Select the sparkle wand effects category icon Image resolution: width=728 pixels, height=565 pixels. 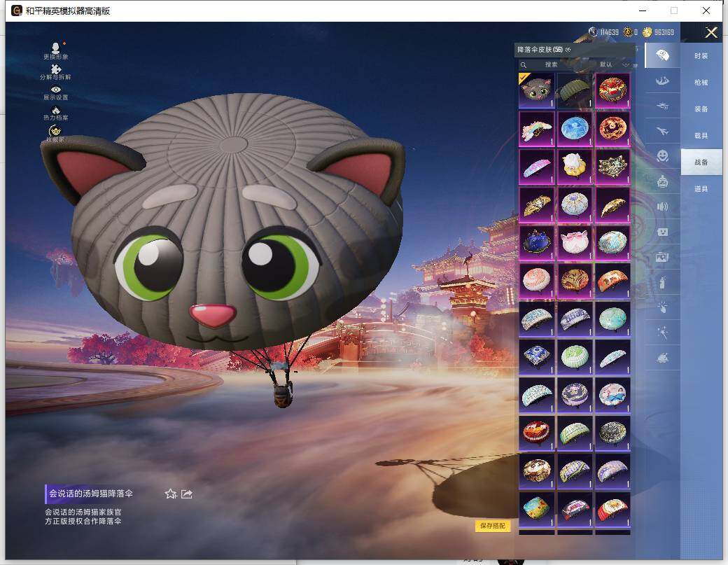pyautogui.click(x=662, y=333)
